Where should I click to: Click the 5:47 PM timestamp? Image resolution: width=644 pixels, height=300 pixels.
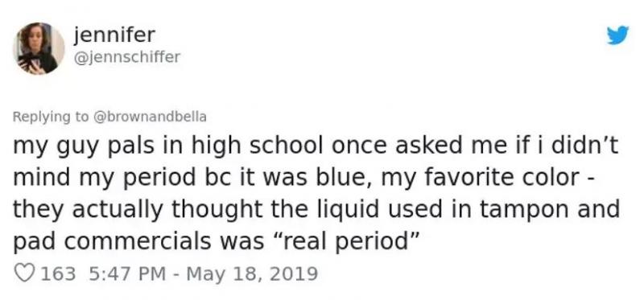click(127, 273)
